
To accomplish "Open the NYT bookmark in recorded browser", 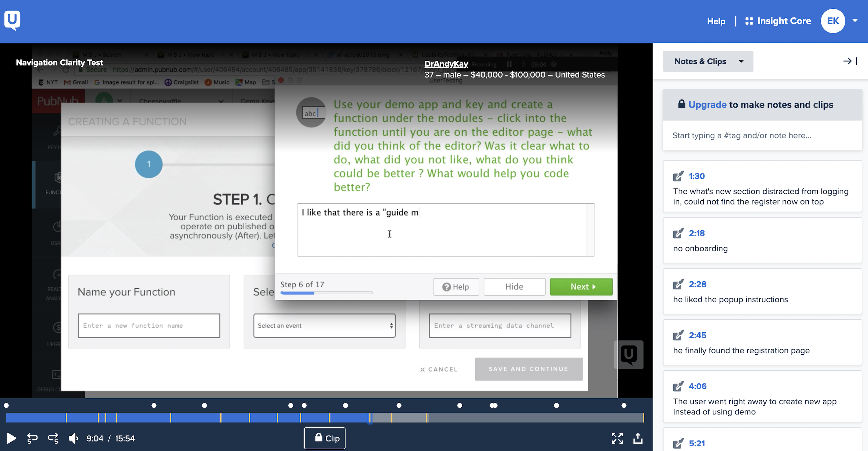I will click(48, 82).
